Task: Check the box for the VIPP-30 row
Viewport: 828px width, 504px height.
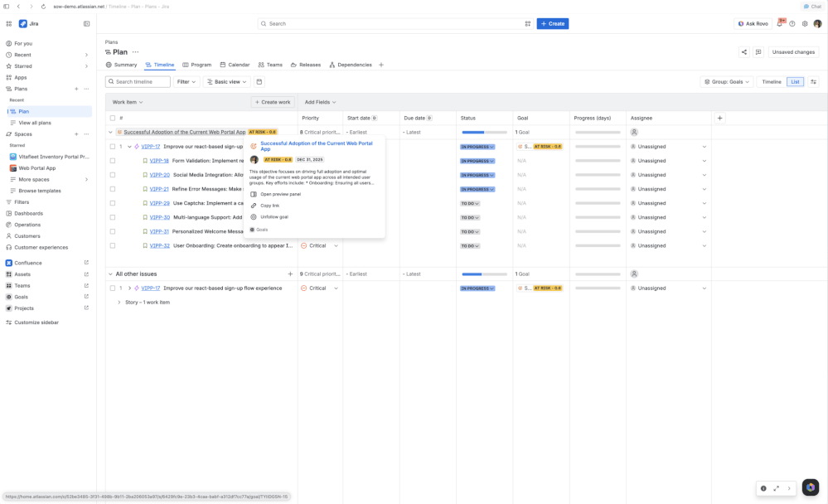Action: [x=113, y=217]
